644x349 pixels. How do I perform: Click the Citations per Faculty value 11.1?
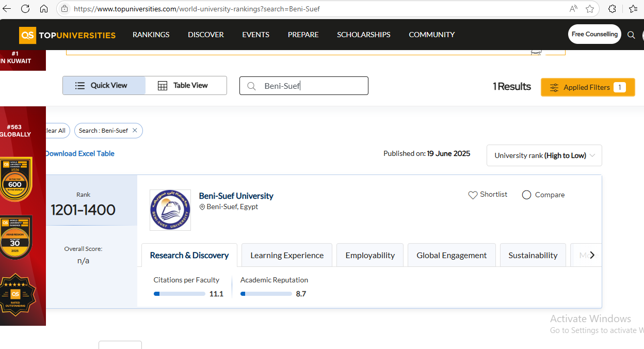(x=216, y=294)
